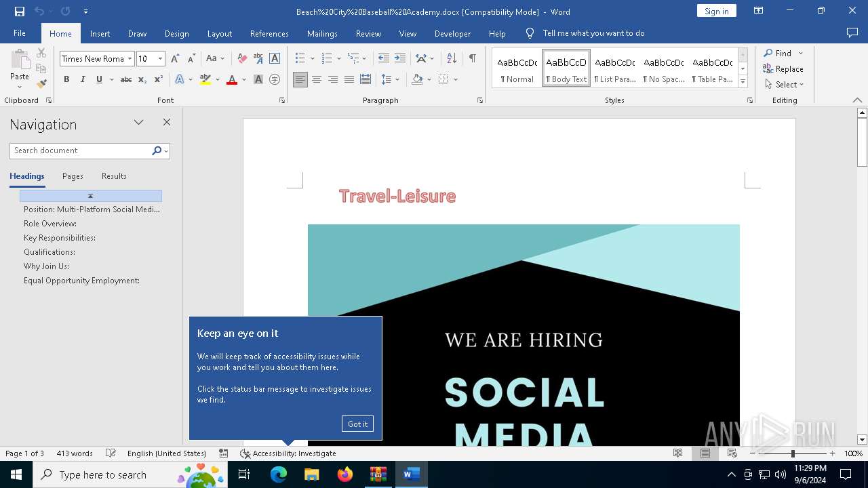This screenshot has width=868, height=488.
Task: Show paragraph marks with the pilcrow icon
Action: [472, 59]
